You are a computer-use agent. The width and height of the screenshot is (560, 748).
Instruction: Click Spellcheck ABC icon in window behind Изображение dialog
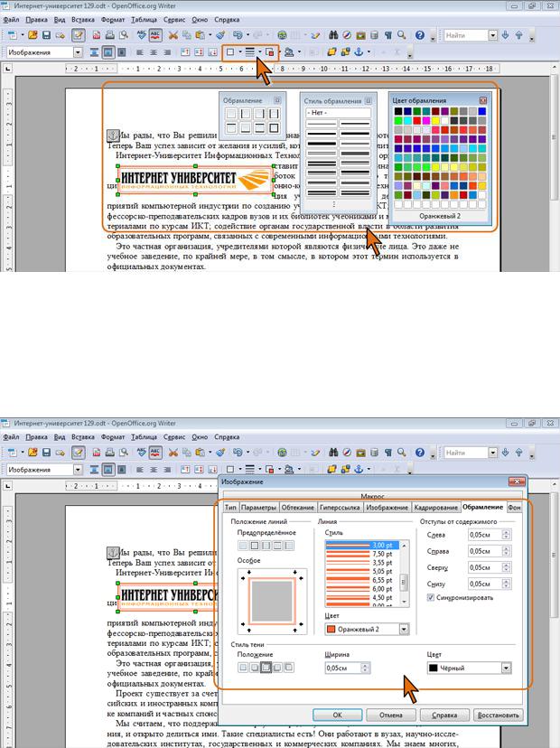[x=142, y=453]
